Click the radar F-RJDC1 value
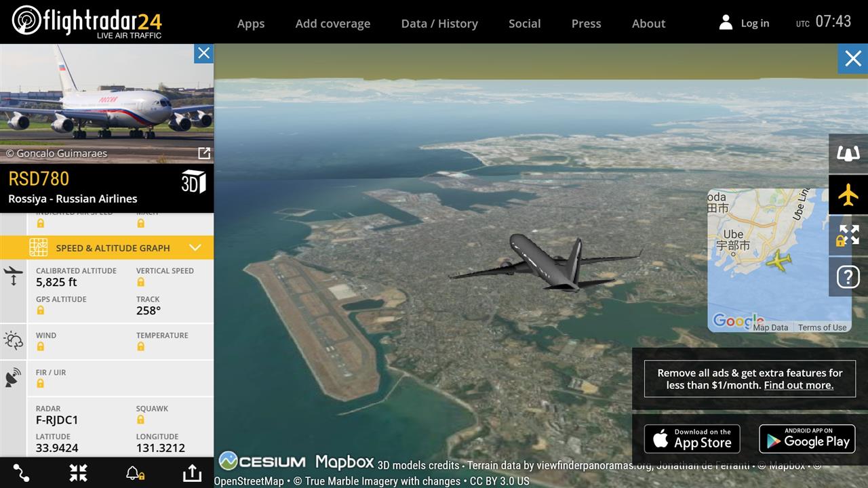This screenshot has height=488, width=868. pyautogui.click(x=57, y=420)
